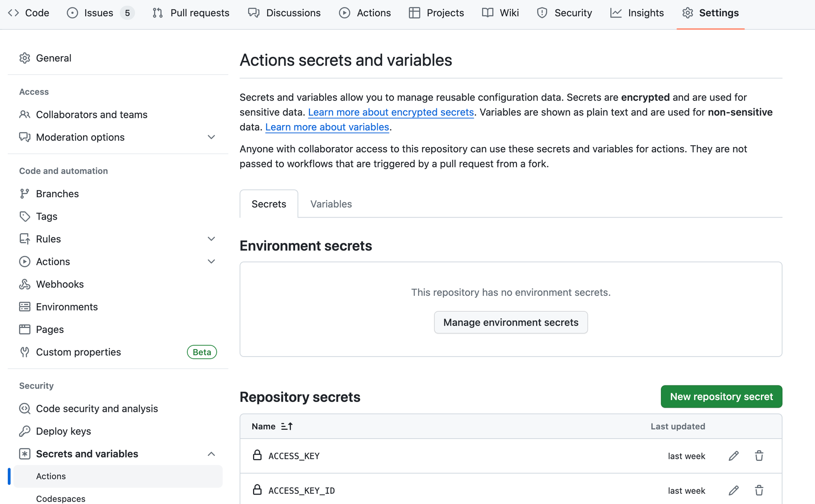This screenshot has width=815, height=504.
Task: Click the Manage environment secrets button
Action: tap(511, 323)
